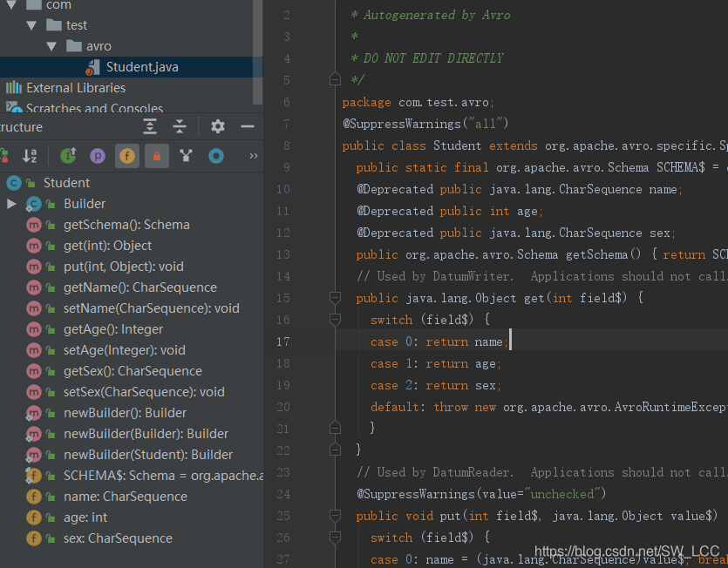Click 'return name' on line 17
The width and height of the screenshot is (728, 568).
465,342
